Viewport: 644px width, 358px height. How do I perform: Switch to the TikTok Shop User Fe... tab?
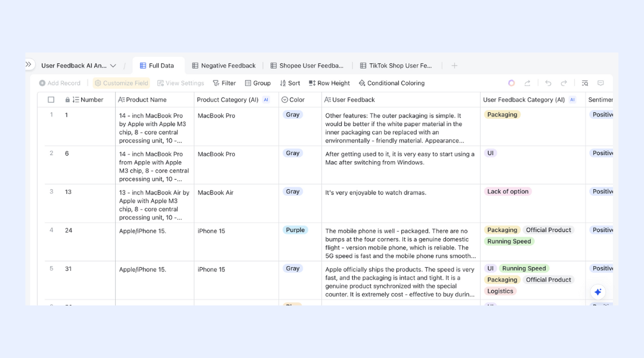coord(396,66)
